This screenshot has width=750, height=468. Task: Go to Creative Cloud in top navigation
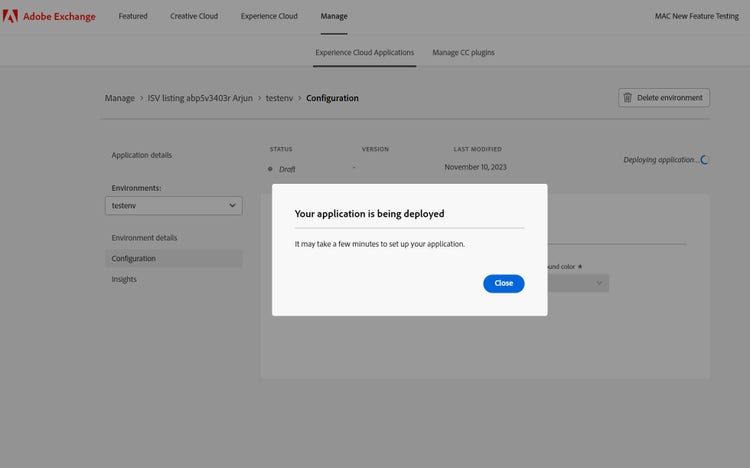point(194,16)
